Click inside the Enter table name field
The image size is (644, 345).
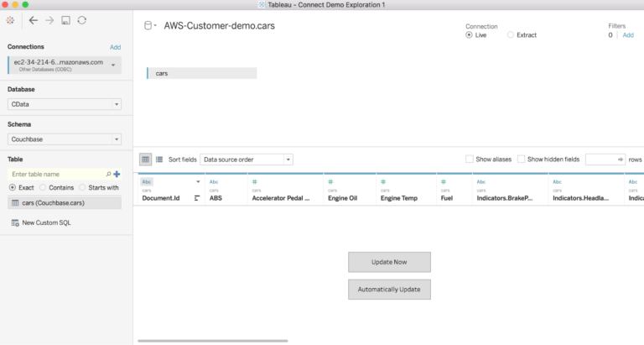(57, 175)
